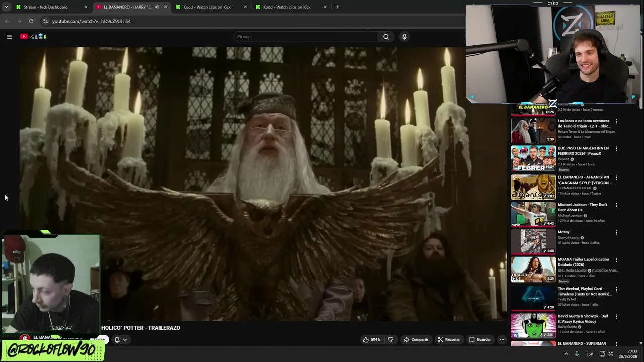Click the taskbar microphone tray icon

577,354
